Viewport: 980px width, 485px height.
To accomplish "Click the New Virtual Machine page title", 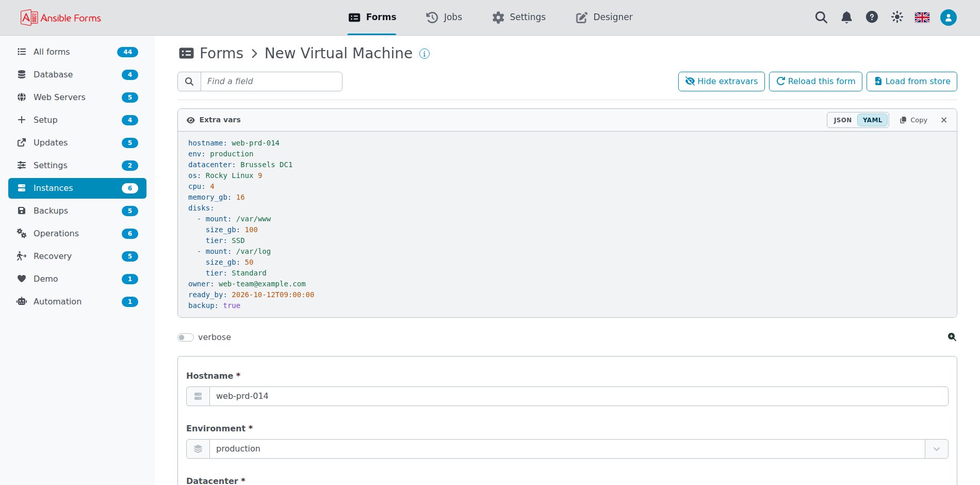I will coord(338,53).
